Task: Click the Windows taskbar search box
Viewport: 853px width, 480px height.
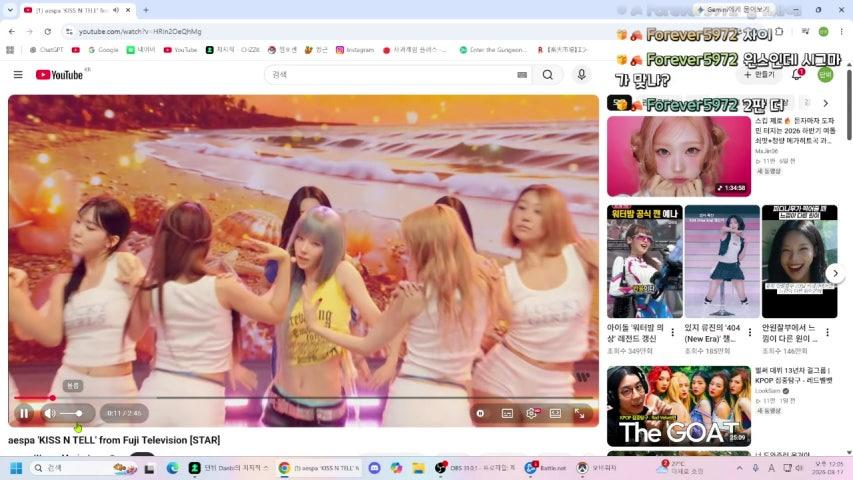Action: coord(84,468)
